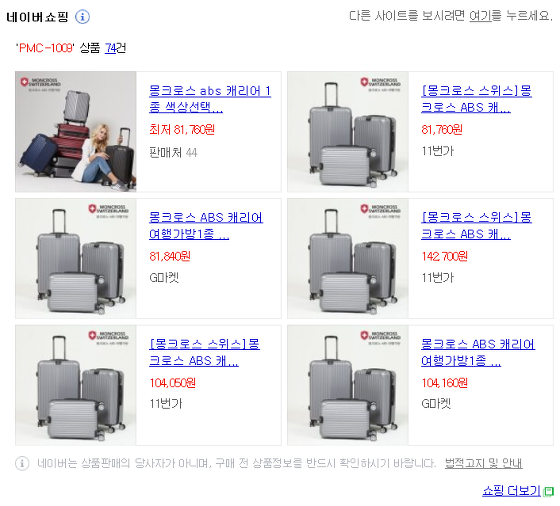The image size is (560, 506).
Task: Click the luggage thumbnail for the 104,050원 item
Action: pyautogui.click(x=76, y=385)
